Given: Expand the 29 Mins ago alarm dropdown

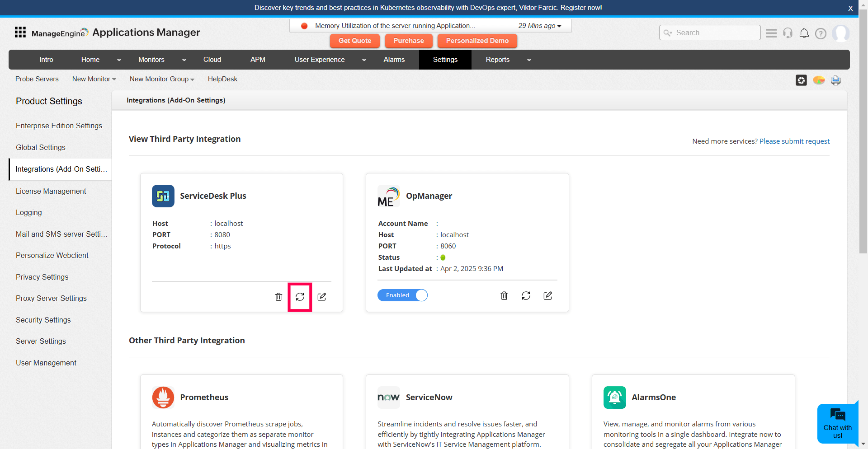Looking at the screenshot, I should coord(540,26).
